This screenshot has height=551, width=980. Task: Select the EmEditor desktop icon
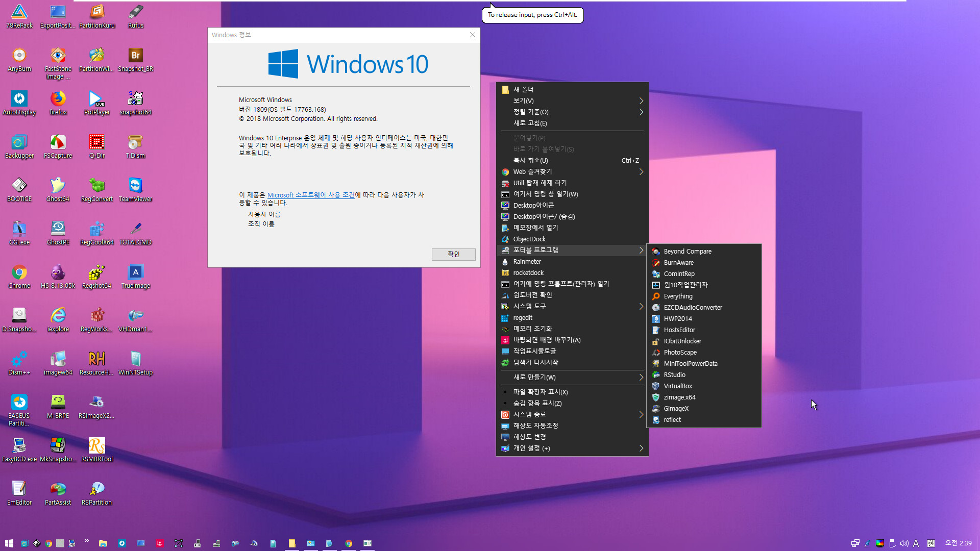[19, 493]
